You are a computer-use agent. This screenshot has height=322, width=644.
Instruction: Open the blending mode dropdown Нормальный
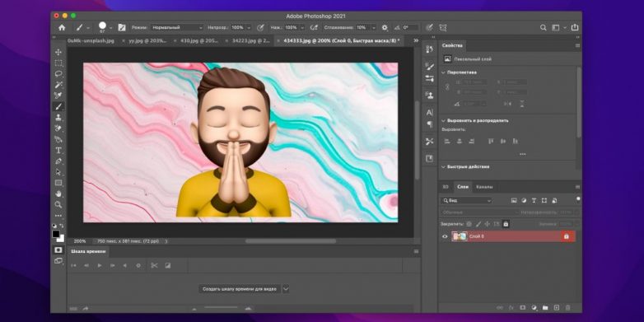(177, 27)
